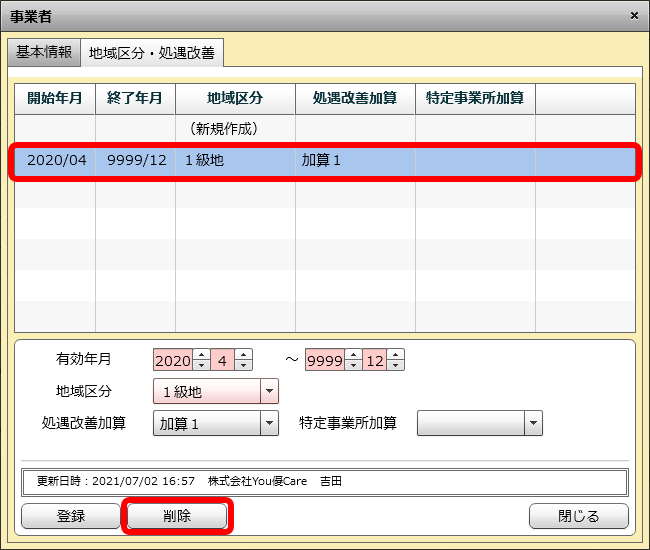
Task: Click the 削除 button
Action: pos(177,516)
